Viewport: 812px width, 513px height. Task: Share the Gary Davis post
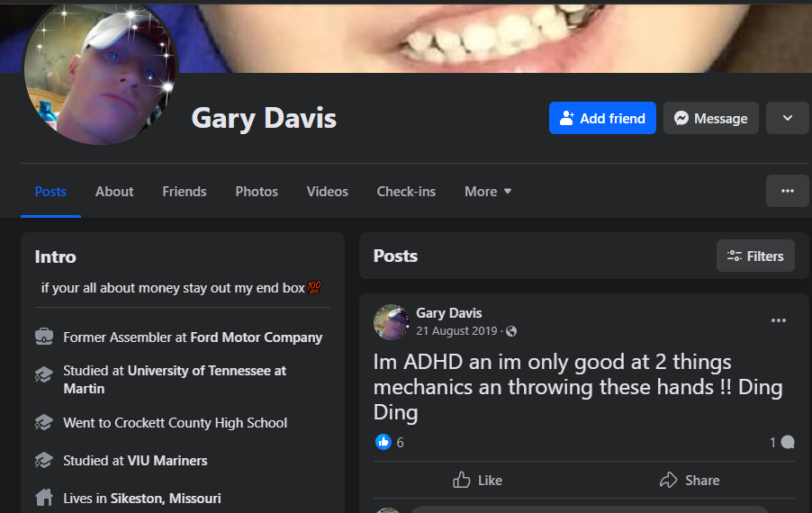tap(689, 480)
